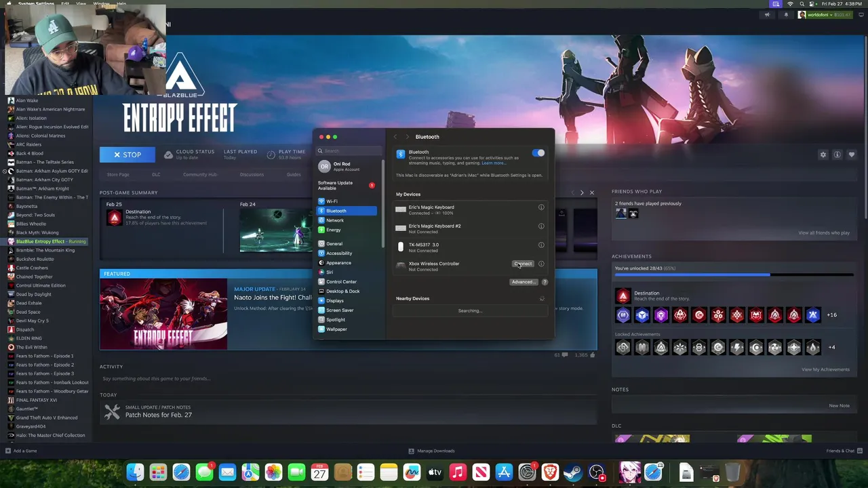
Task: Open the Feb 24 gameplay screenshot
Action: 277,230
